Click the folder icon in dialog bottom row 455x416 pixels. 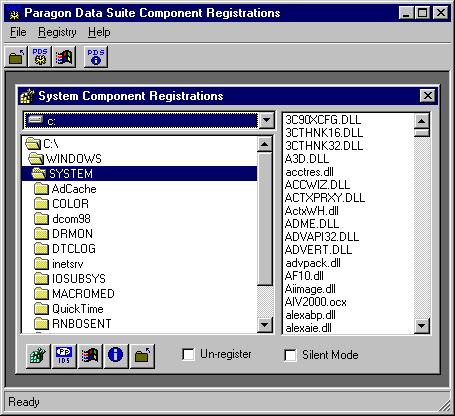142,356
